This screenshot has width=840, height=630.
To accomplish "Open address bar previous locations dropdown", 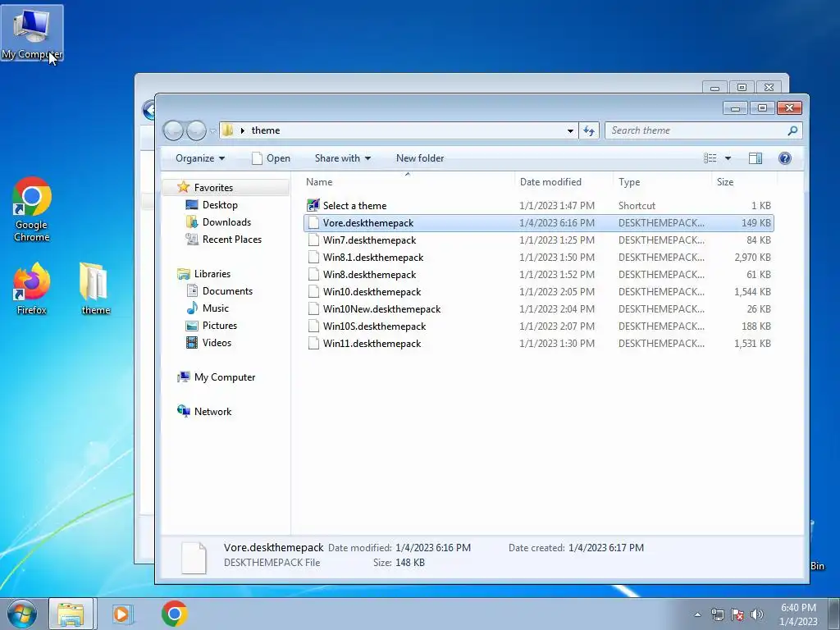I will (570, 130).
